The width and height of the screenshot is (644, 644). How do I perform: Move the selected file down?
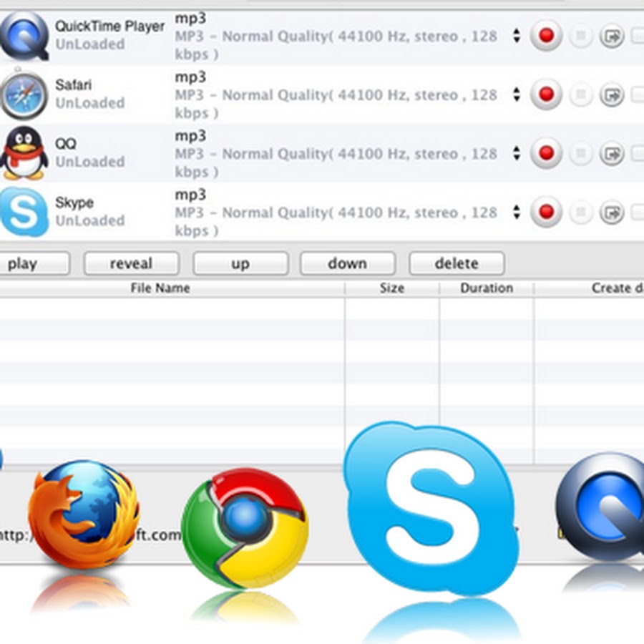(x=348, y=263)
